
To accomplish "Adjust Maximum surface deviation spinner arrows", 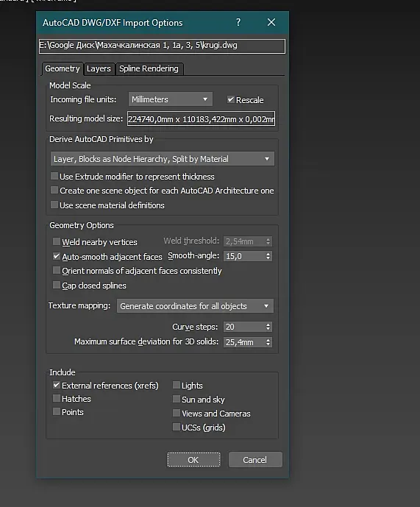I will [268, 342].
